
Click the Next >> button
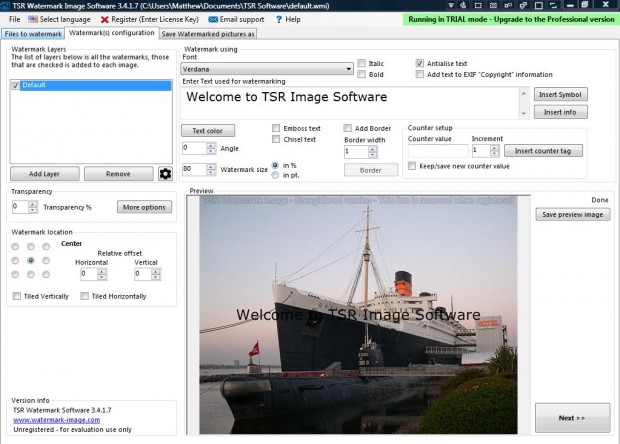(x=573, y=418)
